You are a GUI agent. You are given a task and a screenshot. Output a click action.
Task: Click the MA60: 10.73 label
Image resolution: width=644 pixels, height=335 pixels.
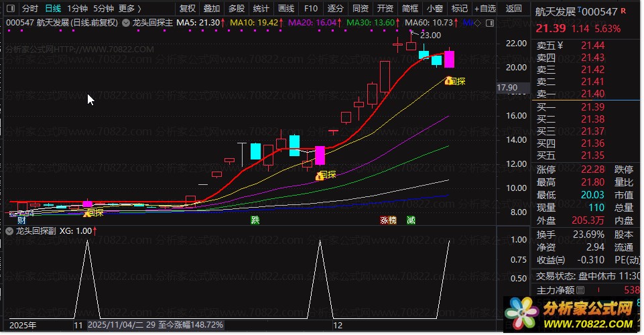(x=429, y=23)
